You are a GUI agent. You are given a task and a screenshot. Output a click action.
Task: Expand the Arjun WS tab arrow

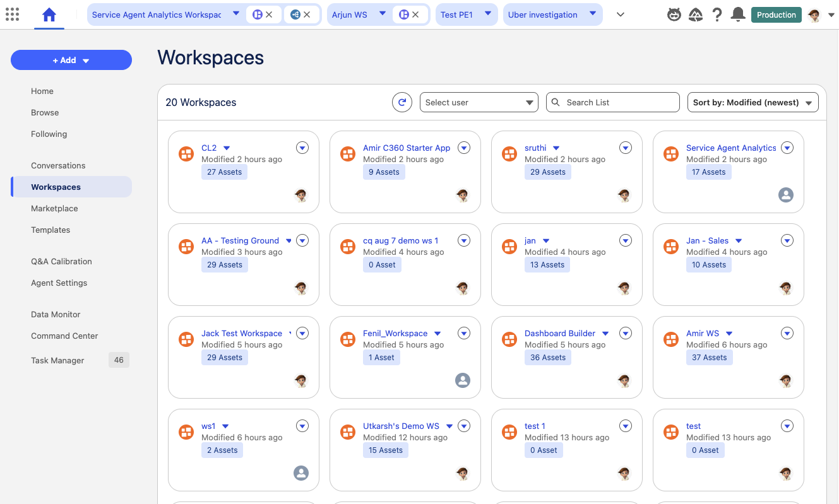[x=382, y=13]
